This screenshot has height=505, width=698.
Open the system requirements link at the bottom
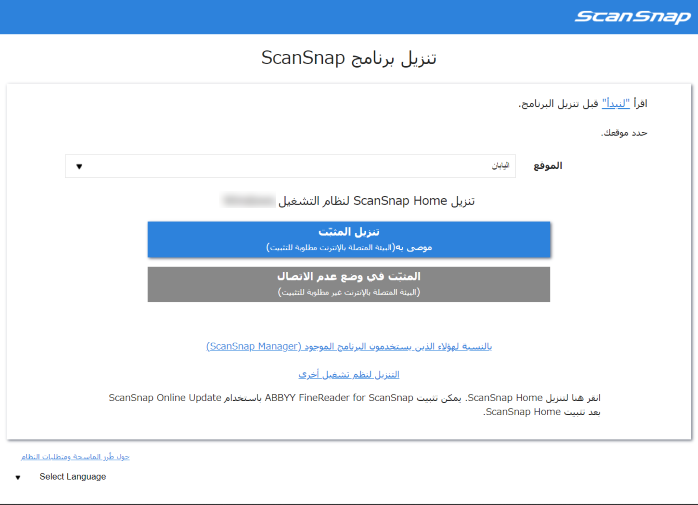pos(76,456)
